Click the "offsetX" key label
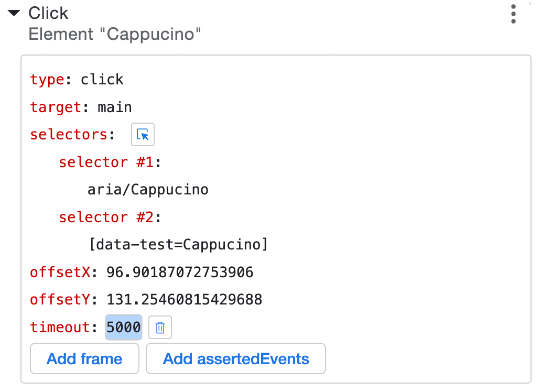The width and height of the screenshot is (541, 392). click(x=60, y=272)
